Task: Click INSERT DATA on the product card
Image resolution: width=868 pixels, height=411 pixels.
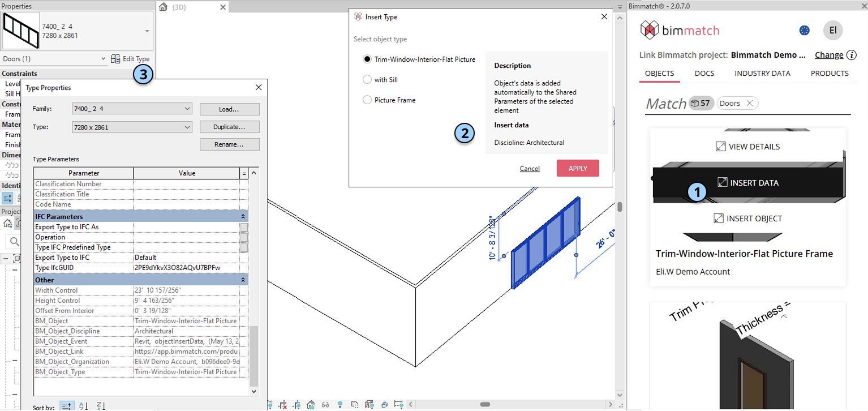Action: coord(748,182)
